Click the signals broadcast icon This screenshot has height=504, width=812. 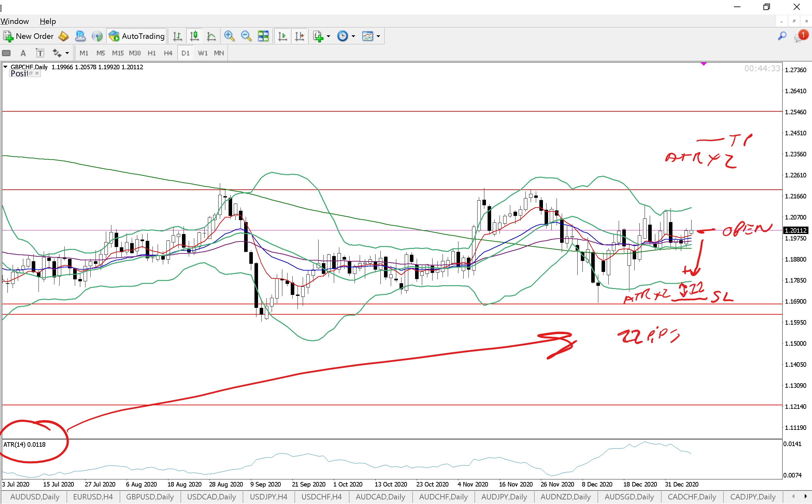97,36
